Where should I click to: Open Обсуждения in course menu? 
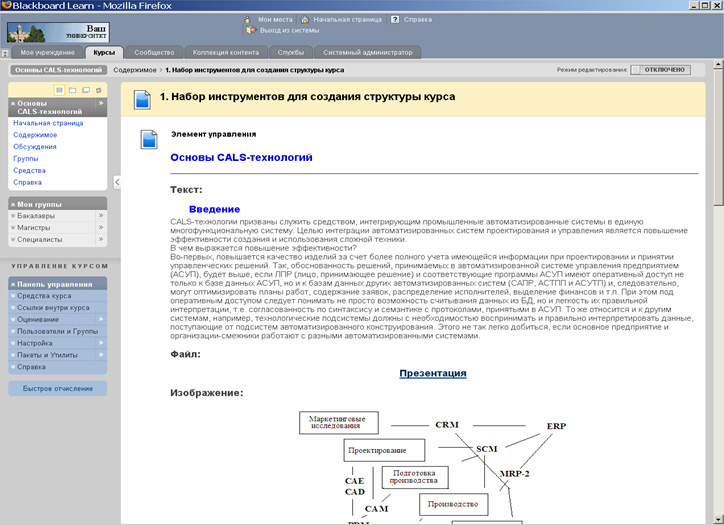35,146
